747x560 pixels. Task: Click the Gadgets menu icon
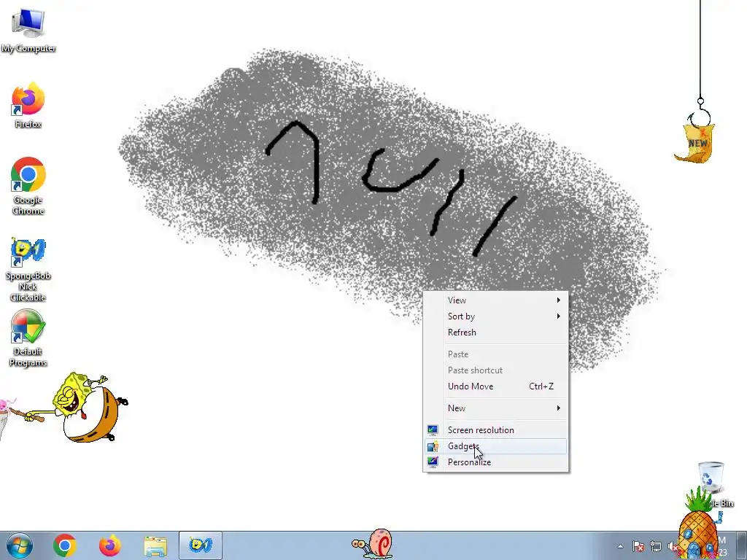[433, 446]
